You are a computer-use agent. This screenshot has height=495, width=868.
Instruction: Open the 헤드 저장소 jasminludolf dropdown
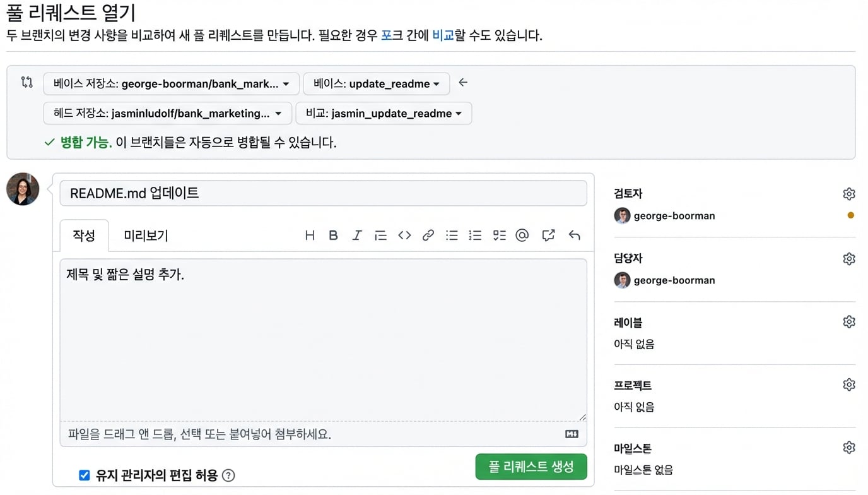[168, 114]
